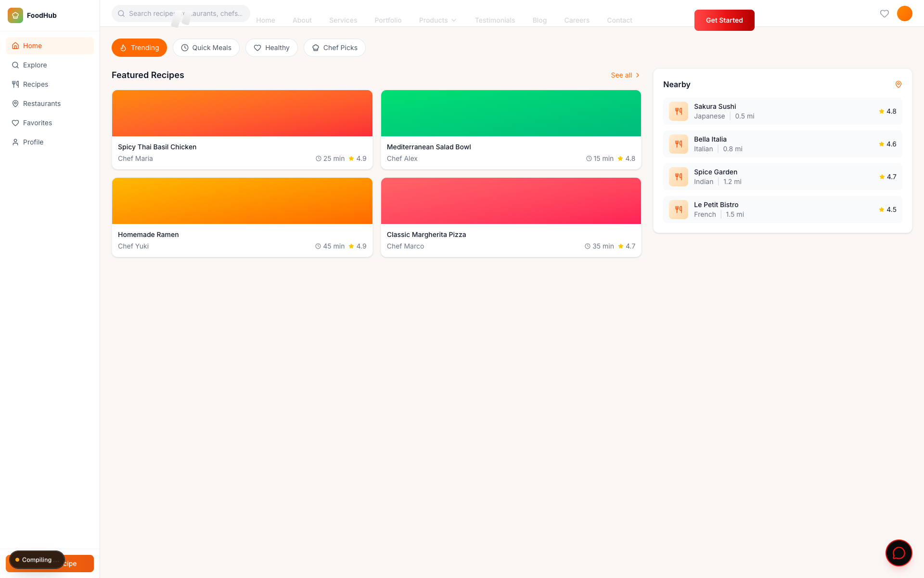
Task: Click See all chevron link
Action: point(625,75)
